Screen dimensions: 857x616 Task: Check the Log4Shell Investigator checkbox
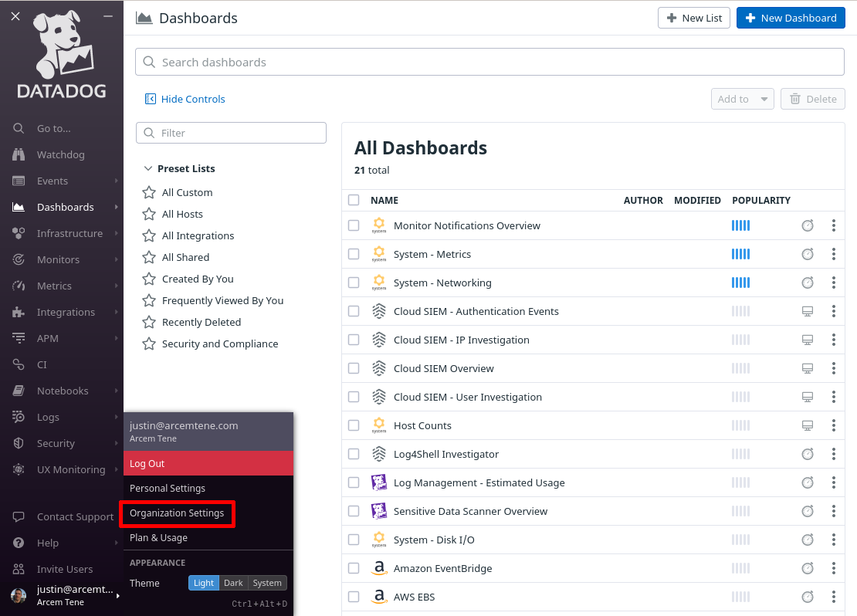[x=354, y=454]
